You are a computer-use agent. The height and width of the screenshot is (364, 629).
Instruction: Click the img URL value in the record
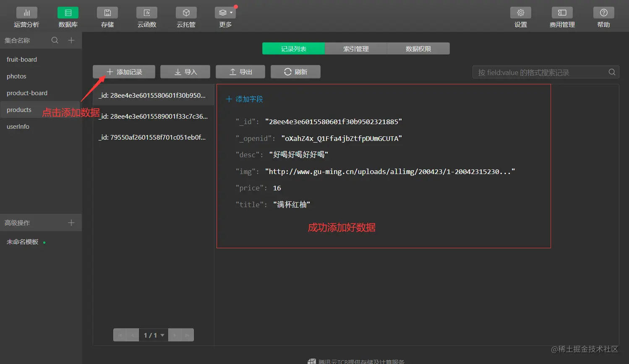[x=390, y=172]
